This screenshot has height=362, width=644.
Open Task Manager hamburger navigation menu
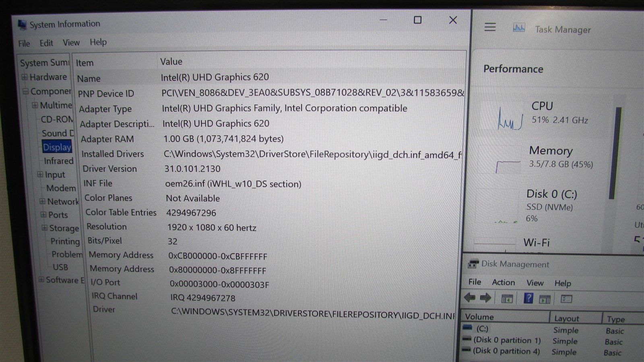click(490, 27)
